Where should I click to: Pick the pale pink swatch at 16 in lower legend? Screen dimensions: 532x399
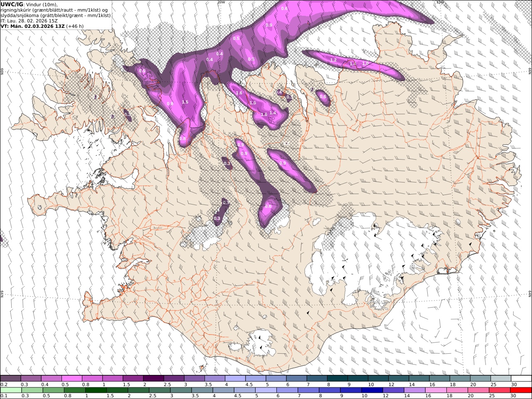click(x=435, y=390)
